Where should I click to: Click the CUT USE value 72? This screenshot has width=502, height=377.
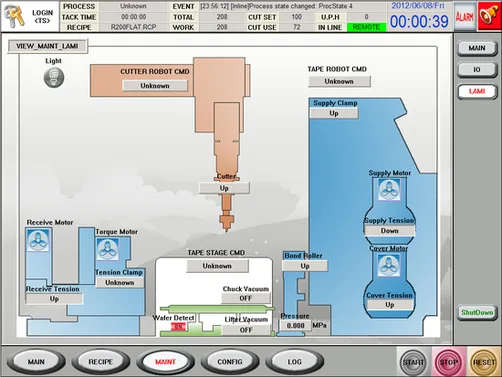[x=296, y=27]
